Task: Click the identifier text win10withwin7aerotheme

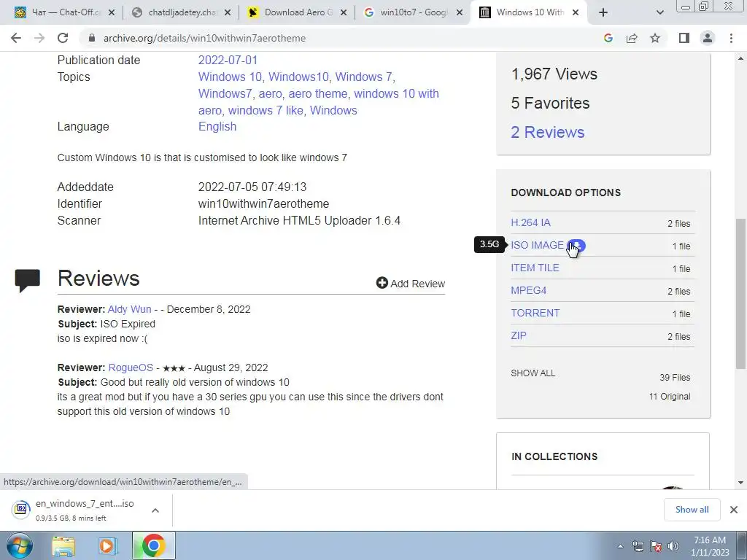Action: (x=263, y=204)
